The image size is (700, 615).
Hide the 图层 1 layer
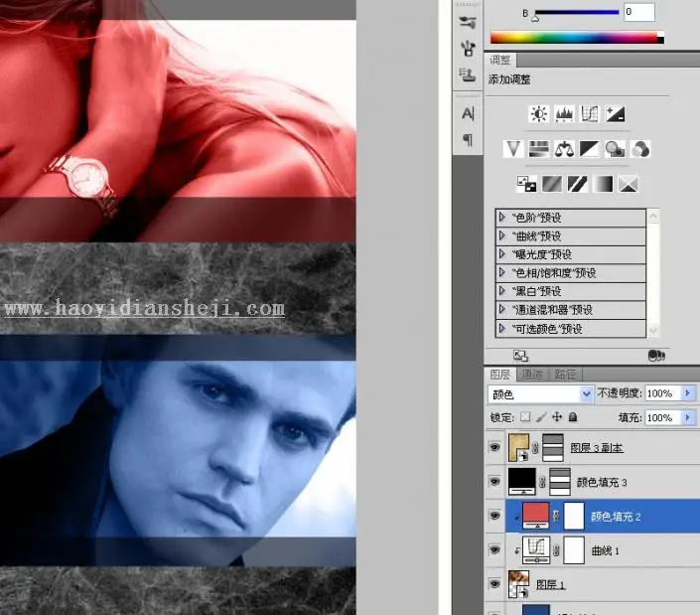point(494,584)
